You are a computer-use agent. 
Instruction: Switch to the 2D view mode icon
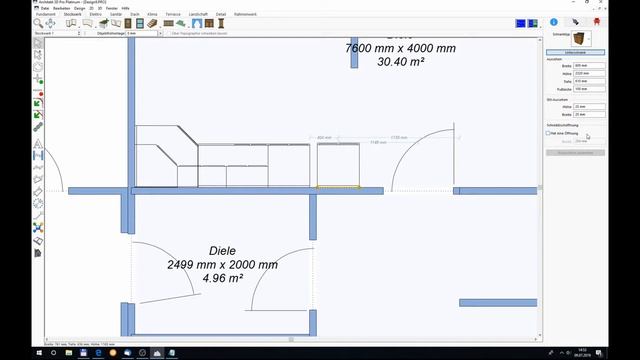(520, 23)
